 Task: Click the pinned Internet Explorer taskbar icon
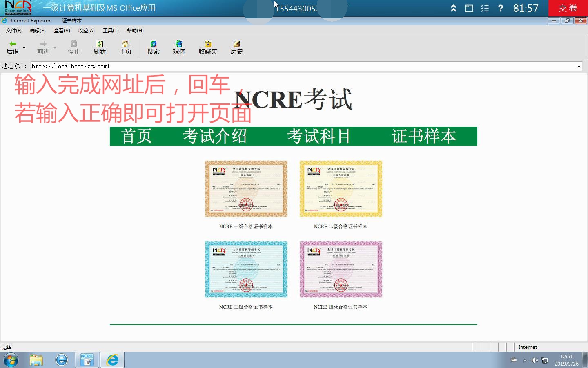tap(62, 360)
